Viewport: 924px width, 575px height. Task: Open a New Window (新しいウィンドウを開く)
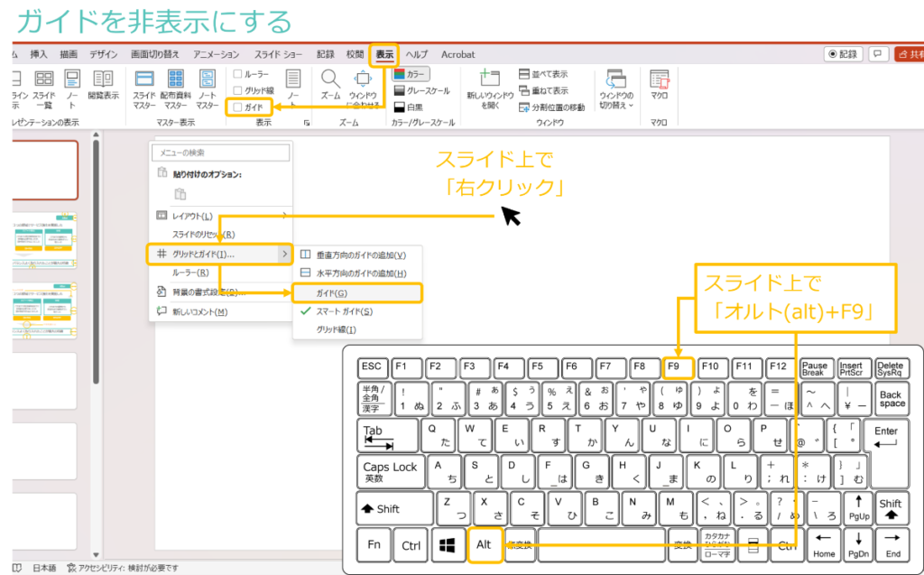[490, 88]
